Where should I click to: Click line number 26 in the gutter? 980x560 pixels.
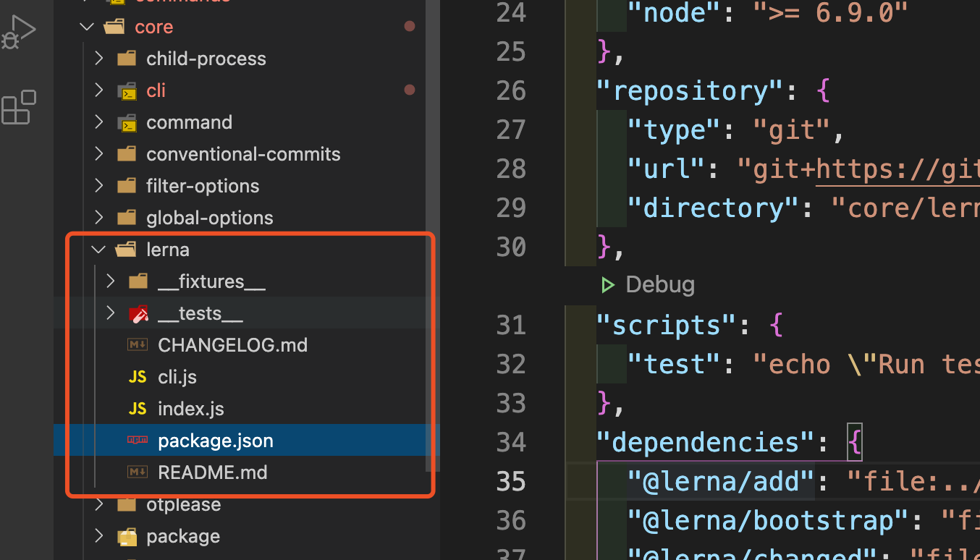point(511,90)
